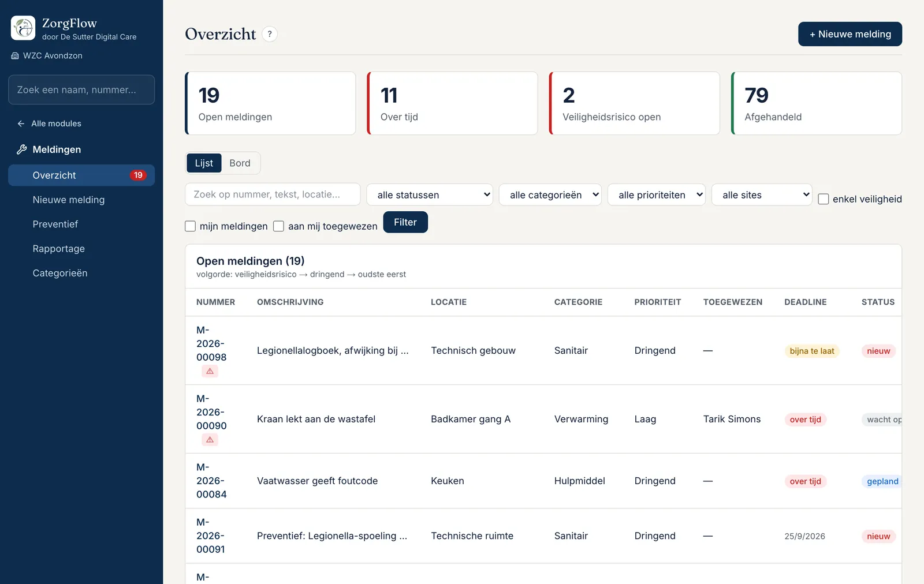924x584 pixels.
Task: Toggle the 'enkel veiligheid' checkbox
Action: 824,199
